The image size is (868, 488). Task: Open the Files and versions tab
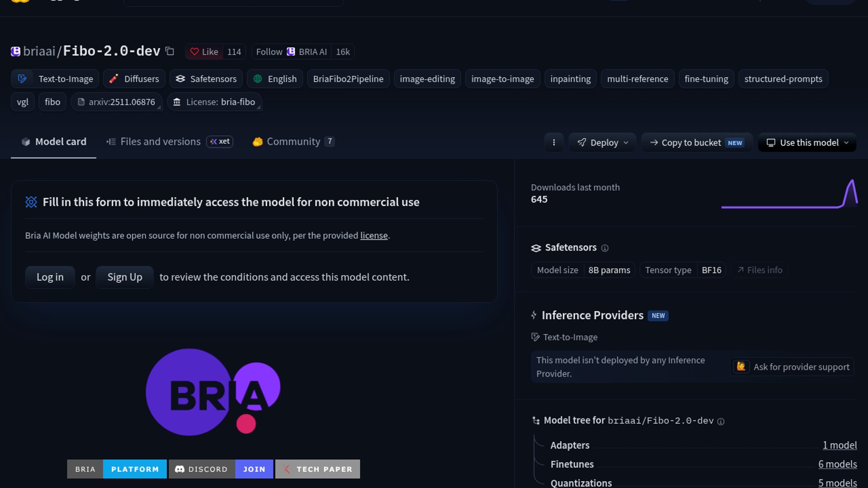(x=170, y=141)
